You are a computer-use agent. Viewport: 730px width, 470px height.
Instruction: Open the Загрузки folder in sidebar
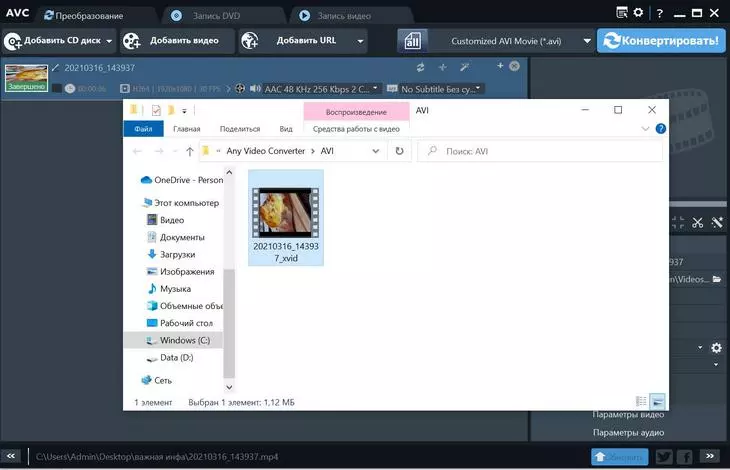pyautogui.click(x=171, y=255)
